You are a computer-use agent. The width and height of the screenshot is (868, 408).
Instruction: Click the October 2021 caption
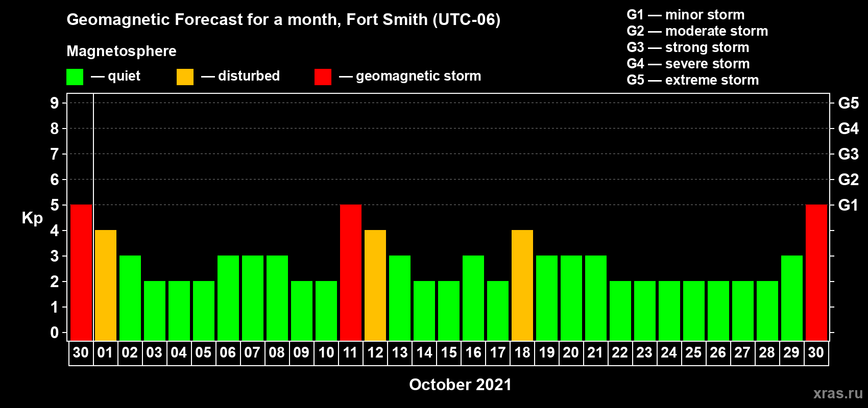[460, 385]
